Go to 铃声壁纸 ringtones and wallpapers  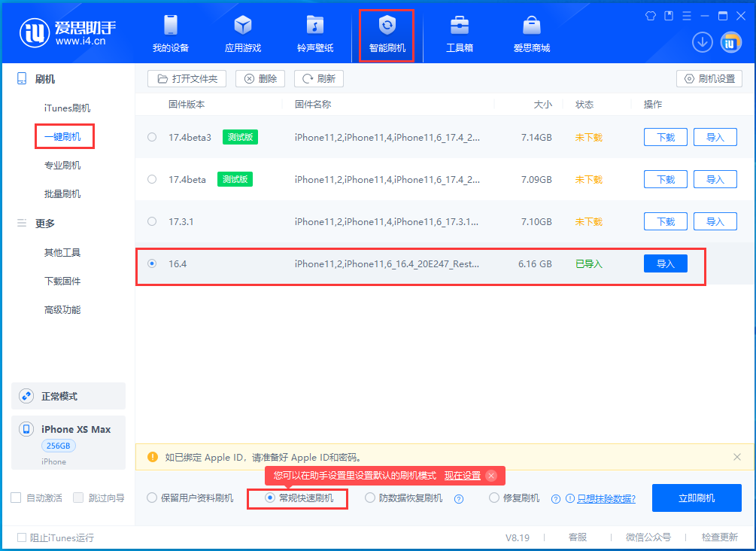[314, 34]
